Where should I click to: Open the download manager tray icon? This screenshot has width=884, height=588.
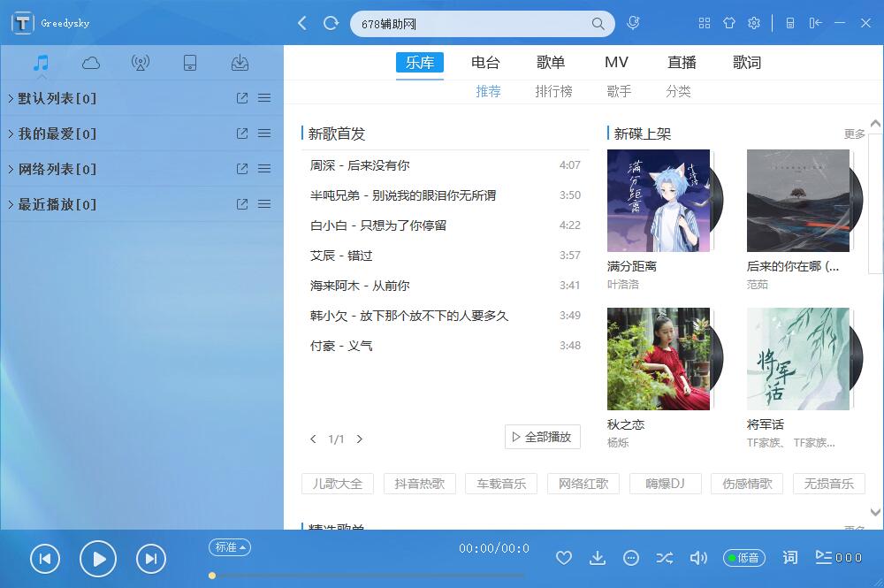click(x=239, y=63)
